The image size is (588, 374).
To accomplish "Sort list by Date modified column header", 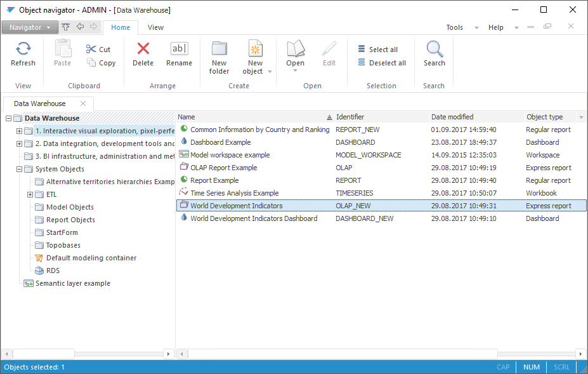I will (x=452, y=117).
